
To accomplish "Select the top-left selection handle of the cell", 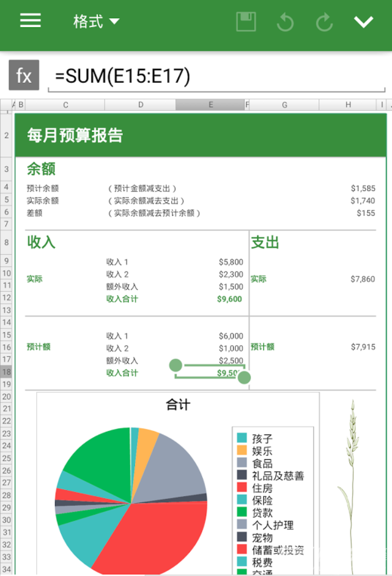I will click(x=175, y=365).
